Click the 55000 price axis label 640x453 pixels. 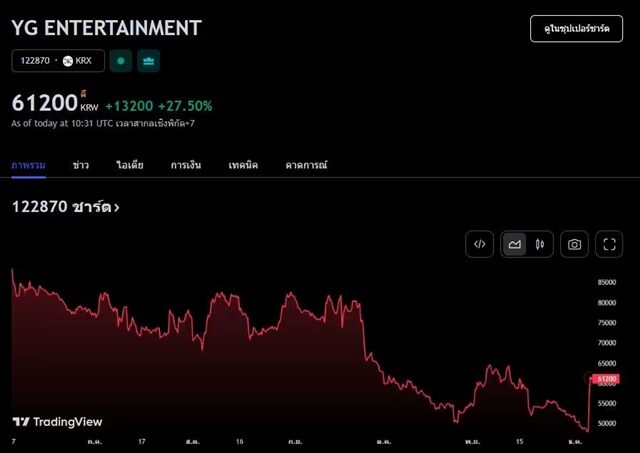pyautogui.click(x=607, y=403)
